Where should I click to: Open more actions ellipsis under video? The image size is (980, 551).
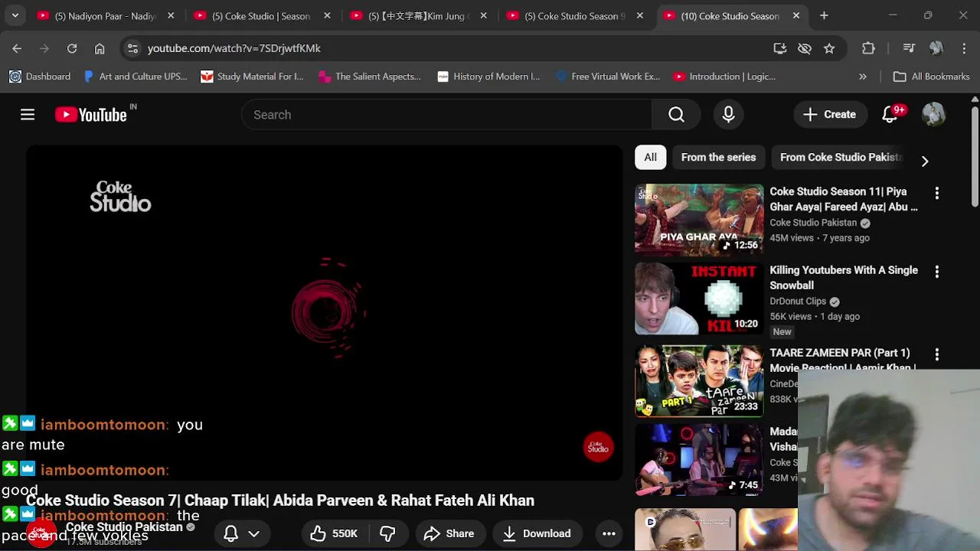coord(609,533)
